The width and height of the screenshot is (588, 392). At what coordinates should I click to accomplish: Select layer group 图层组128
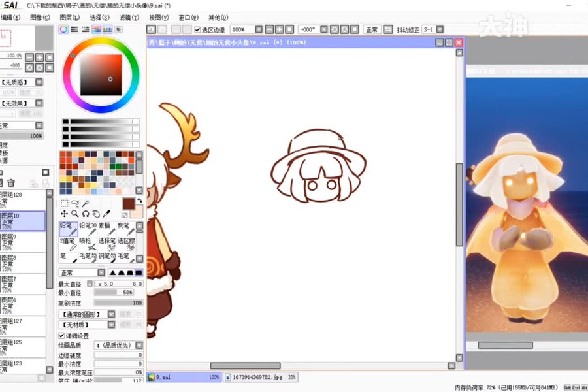22,199
